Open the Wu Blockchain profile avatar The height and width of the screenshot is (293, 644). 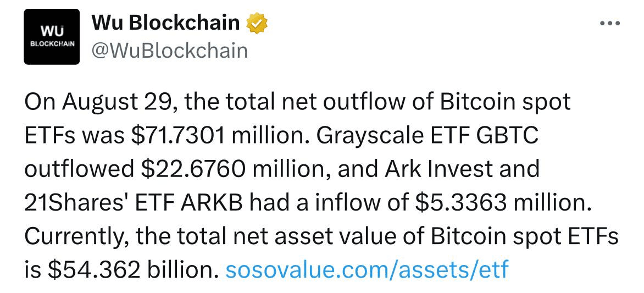(x=52, y=37)
